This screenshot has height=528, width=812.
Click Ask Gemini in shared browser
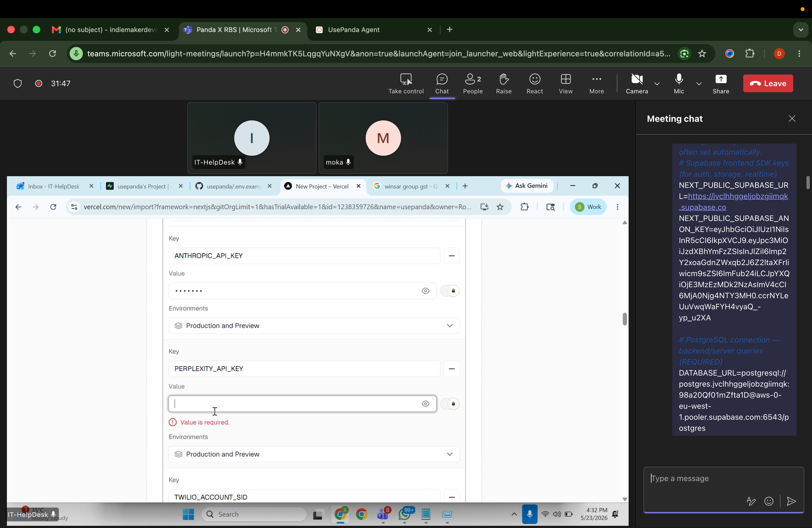[x=527, y=186]
